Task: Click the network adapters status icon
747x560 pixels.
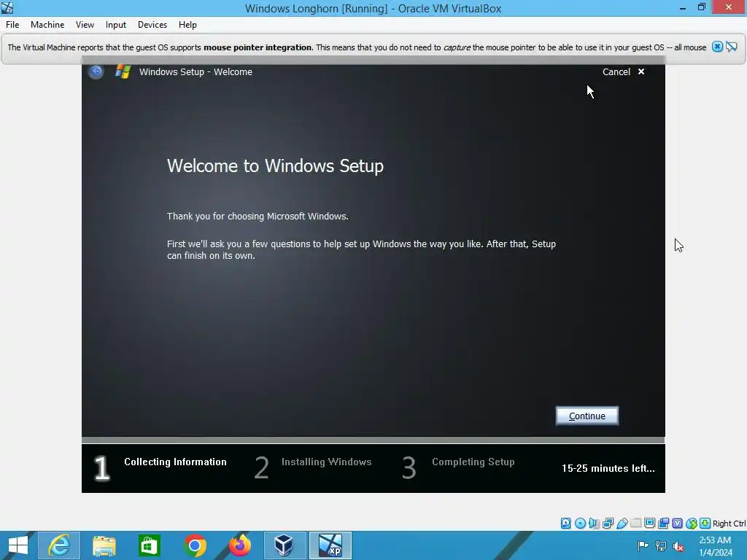Action: click(608, 524)
